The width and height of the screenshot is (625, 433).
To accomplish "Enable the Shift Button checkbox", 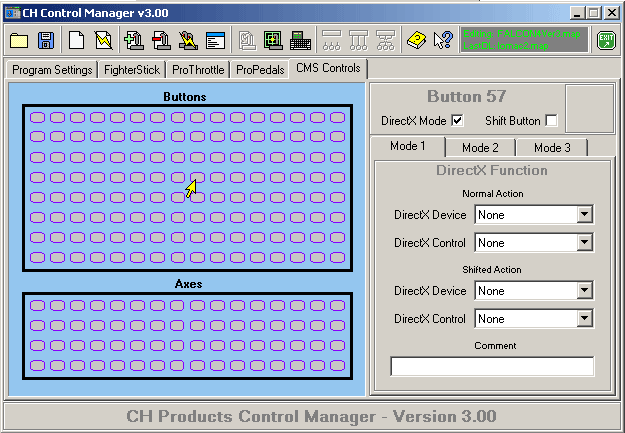I will coord(551,120).
